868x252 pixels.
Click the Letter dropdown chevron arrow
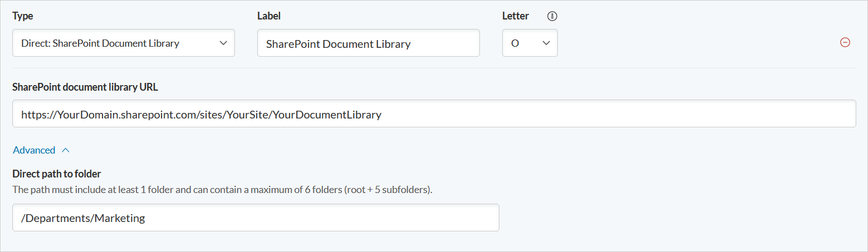(x=546, y=43)
